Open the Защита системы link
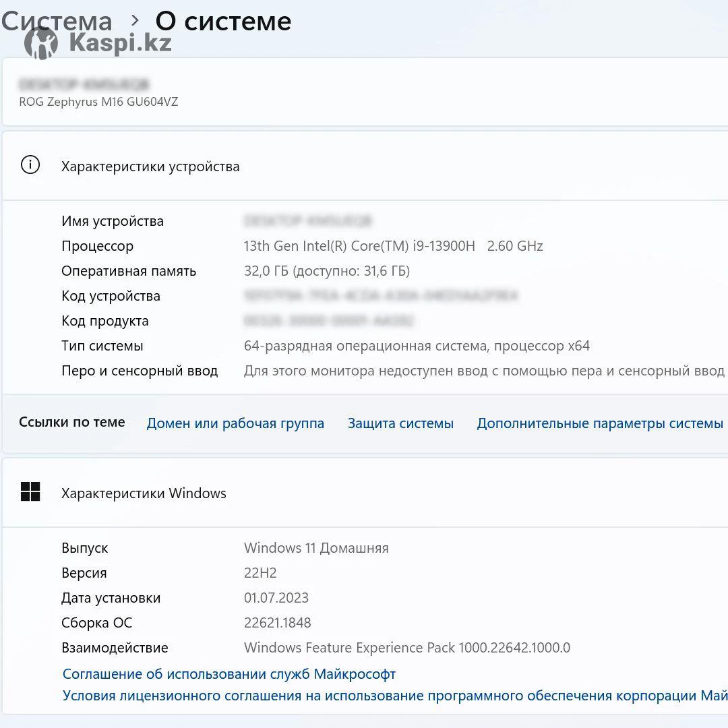The height and width of the screenshot is (728, 728). click(x=400, y=423)
